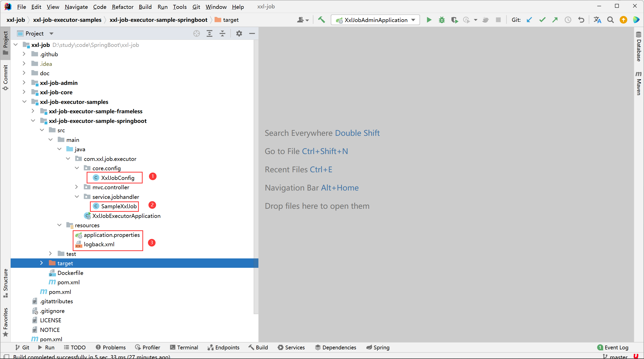The height and width of the screenshot is (359, 644).
Task: Click the user account icon in toolbar
Action: [x=303, y=20]
